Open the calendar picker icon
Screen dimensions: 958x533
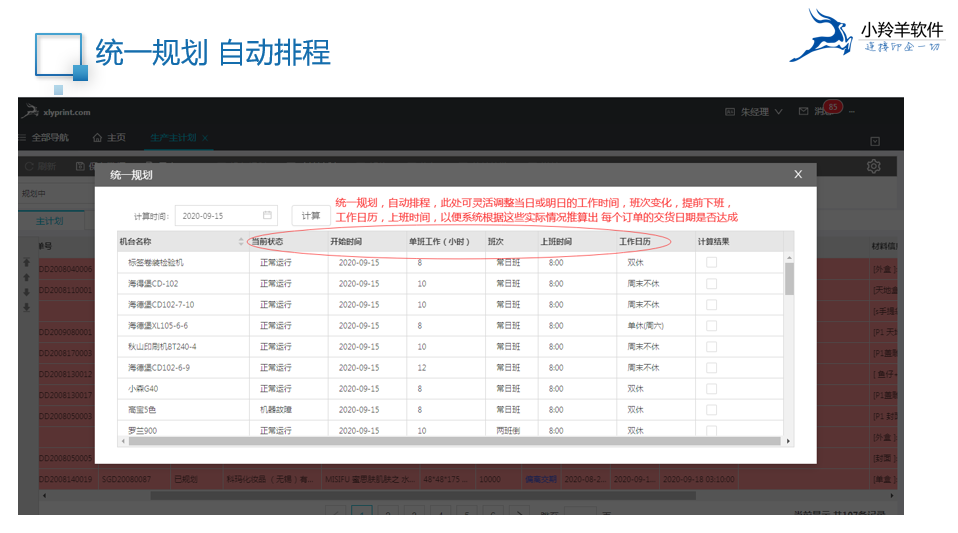tap(267, 215)
